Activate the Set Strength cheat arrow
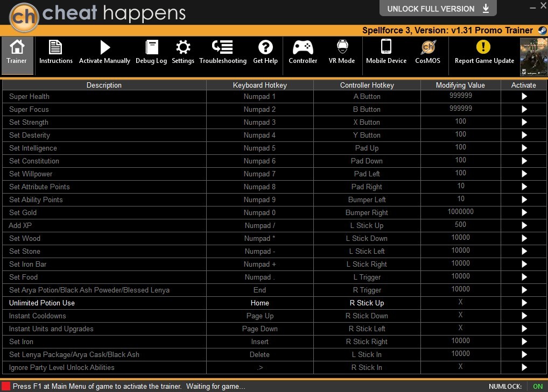 524,122
